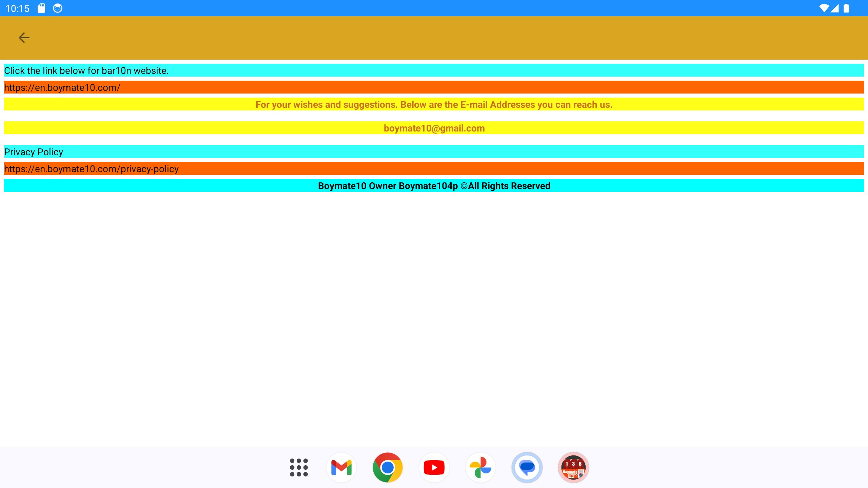The height and width of the screenshot is (488, 868).
Task: Tap the cellular signal icon
Action: point(834,8)
